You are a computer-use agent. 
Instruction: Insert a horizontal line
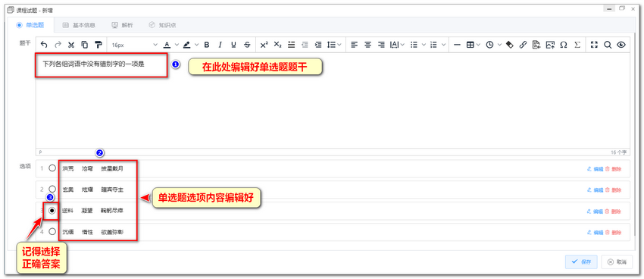pos(457,45)
